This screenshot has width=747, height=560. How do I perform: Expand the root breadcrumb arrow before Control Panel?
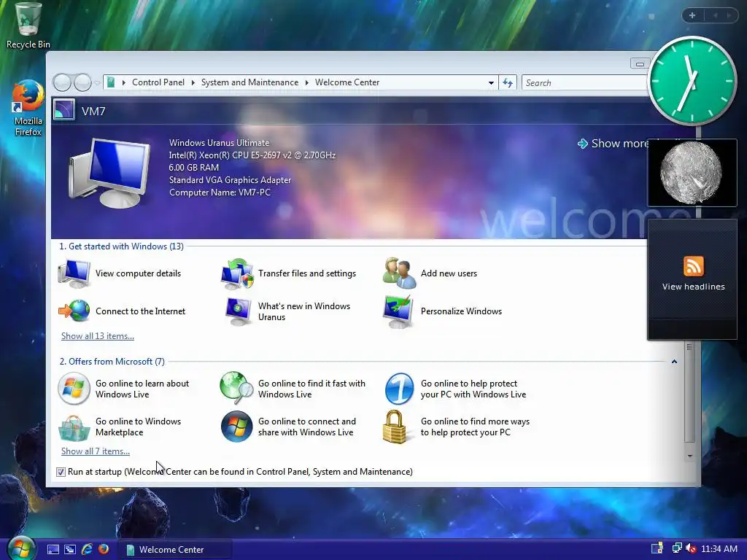124,82
